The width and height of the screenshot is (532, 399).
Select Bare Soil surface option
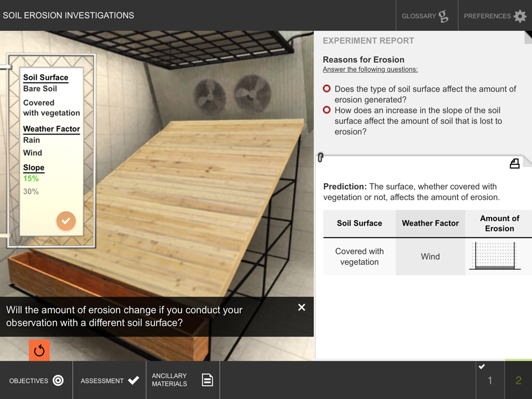coord(40,88)
